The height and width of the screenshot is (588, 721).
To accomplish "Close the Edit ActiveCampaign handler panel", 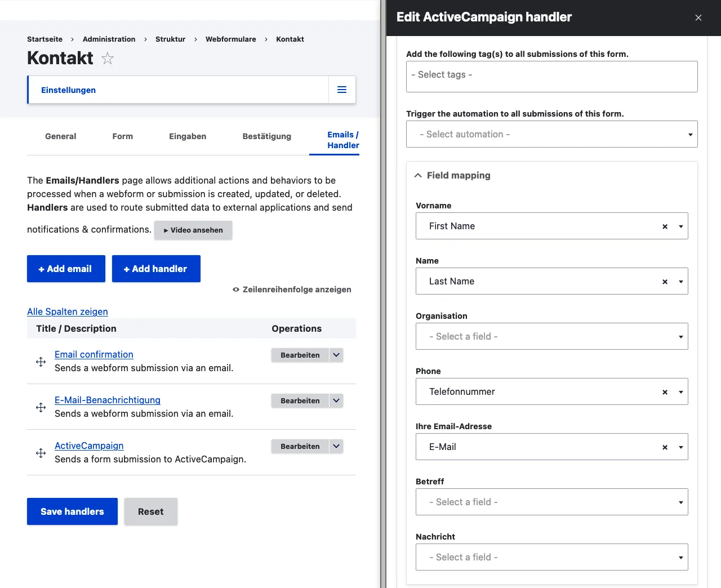I will 698,17.
